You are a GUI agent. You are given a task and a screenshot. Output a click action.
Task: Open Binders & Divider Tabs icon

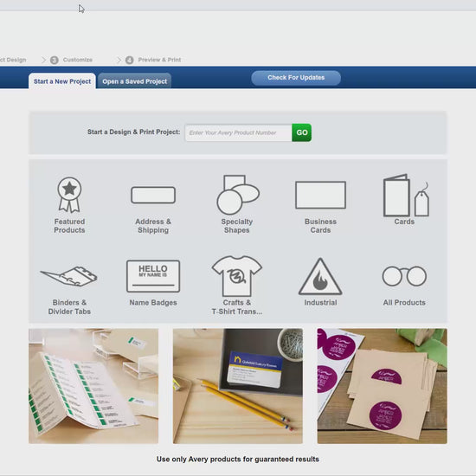tap(69, 276)
